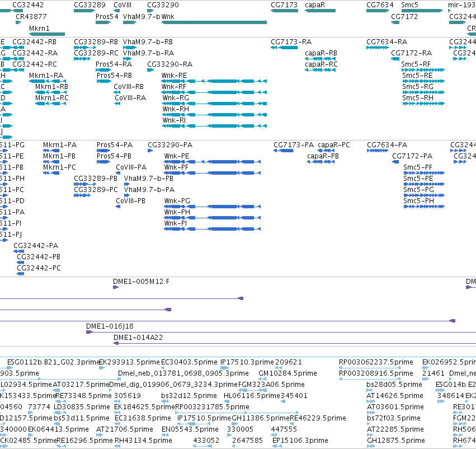Select the capaR-RB transcript
The image size is (476, 449).
tap(321, 59)
